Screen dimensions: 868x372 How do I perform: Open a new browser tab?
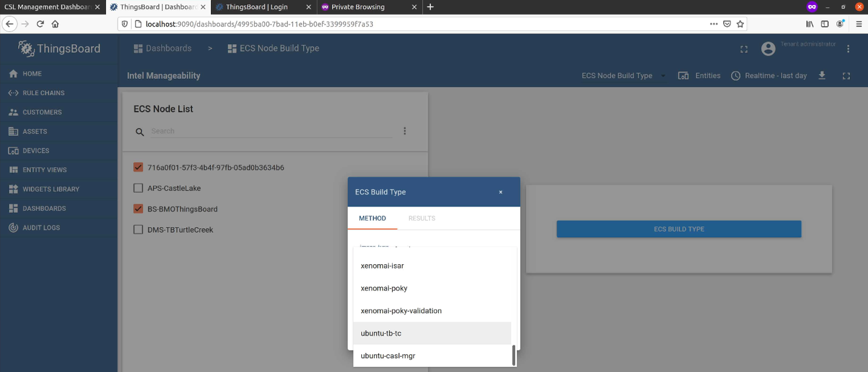pos(430,7)
